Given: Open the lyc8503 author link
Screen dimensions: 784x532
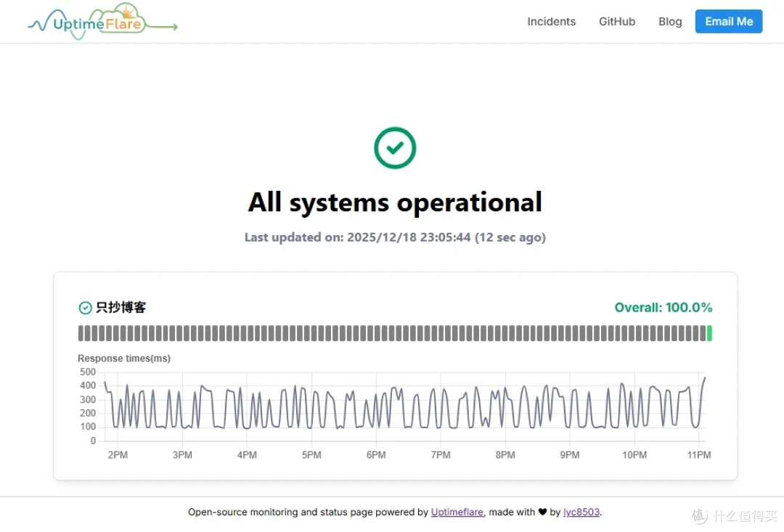Looking at the screenshot, I should (x=581, y=512).
